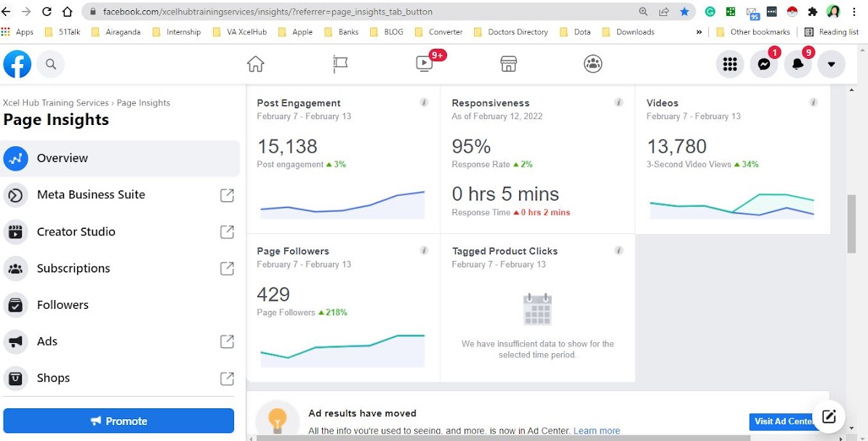Click the 15,138 post engagement value

pos(287,146)
